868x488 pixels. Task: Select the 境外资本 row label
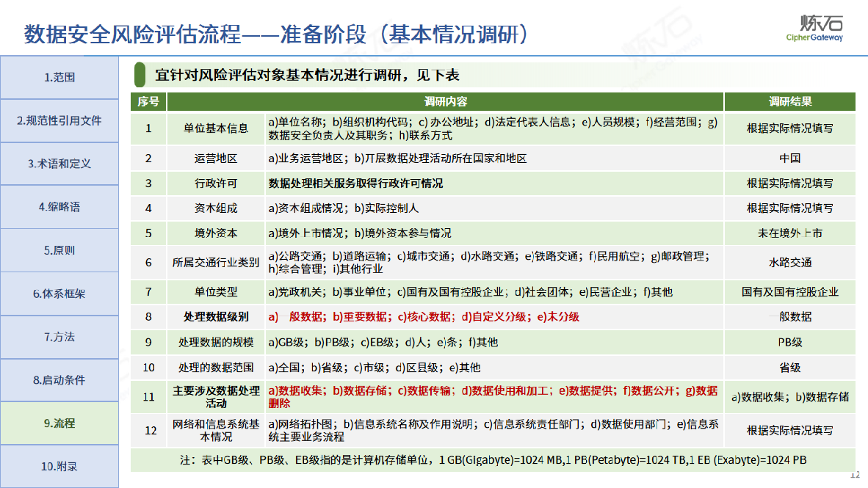coord(216,233)
